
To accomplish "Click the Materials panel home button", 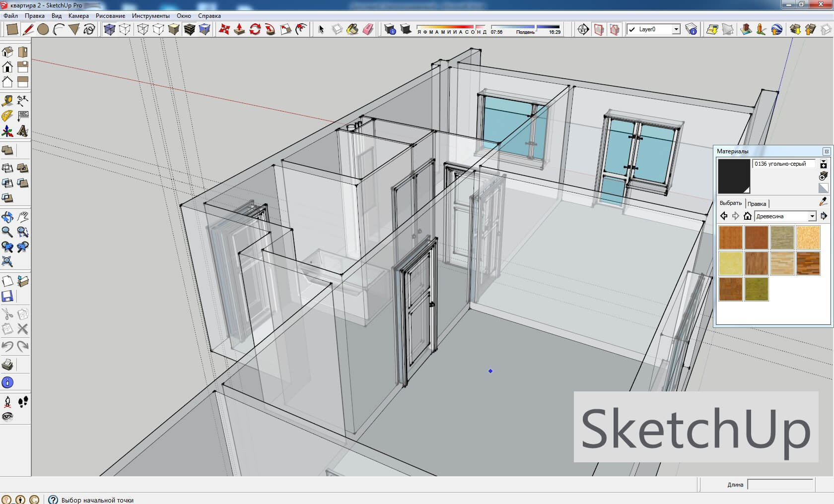I will 748,216.
